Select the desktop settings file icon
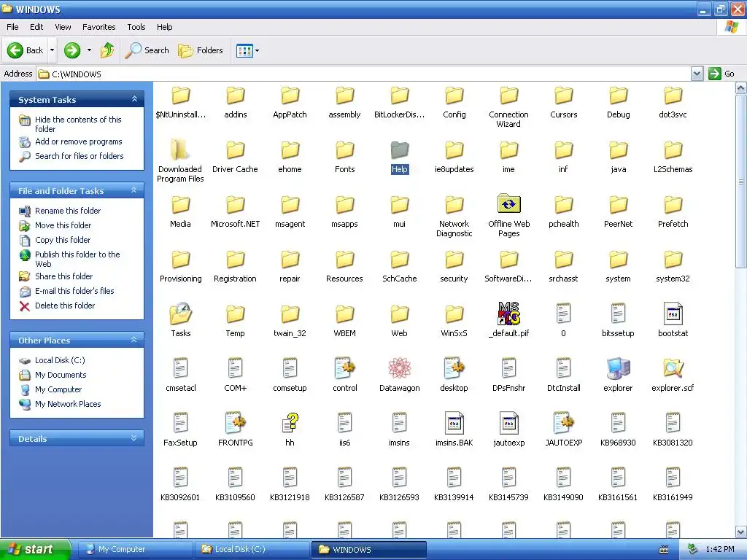This screenshot has height=560, width=747. pyautogui.click(x=454, y=368)
